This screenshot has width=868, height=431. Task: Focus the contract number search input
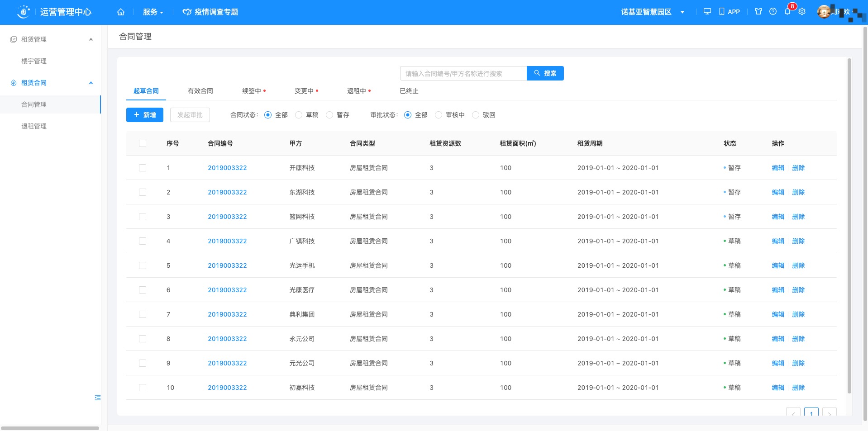point(463,73)
